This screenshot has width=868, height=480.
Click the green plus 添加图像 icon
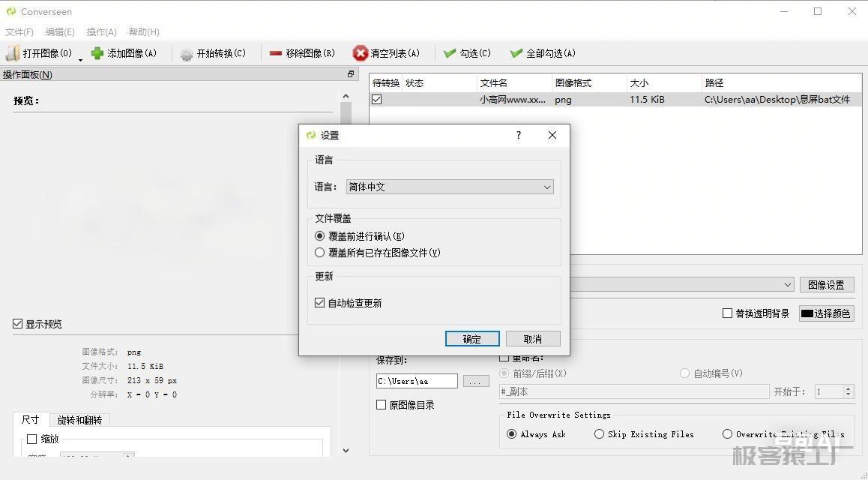(x=97, y=53)
